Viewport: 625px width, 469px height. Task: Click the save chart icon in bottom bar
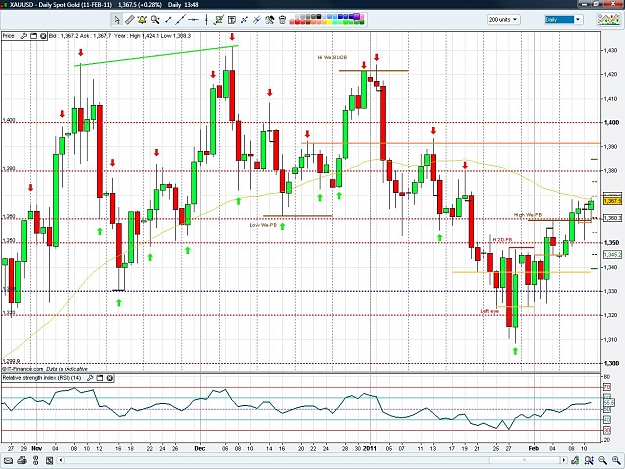pos(49,461)
